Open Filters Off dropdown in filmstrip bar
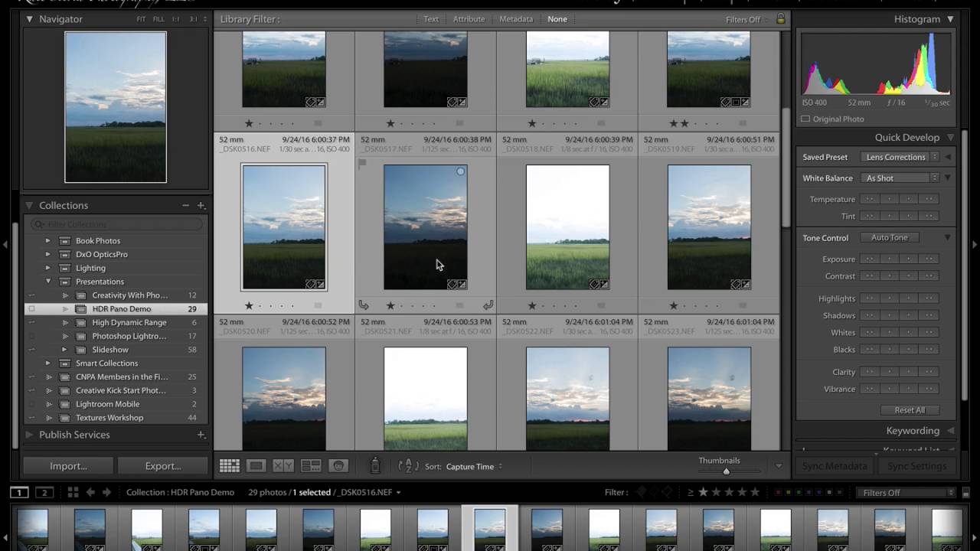The width and height of the screenshot is (980, 551). click(x=906, y=492)
